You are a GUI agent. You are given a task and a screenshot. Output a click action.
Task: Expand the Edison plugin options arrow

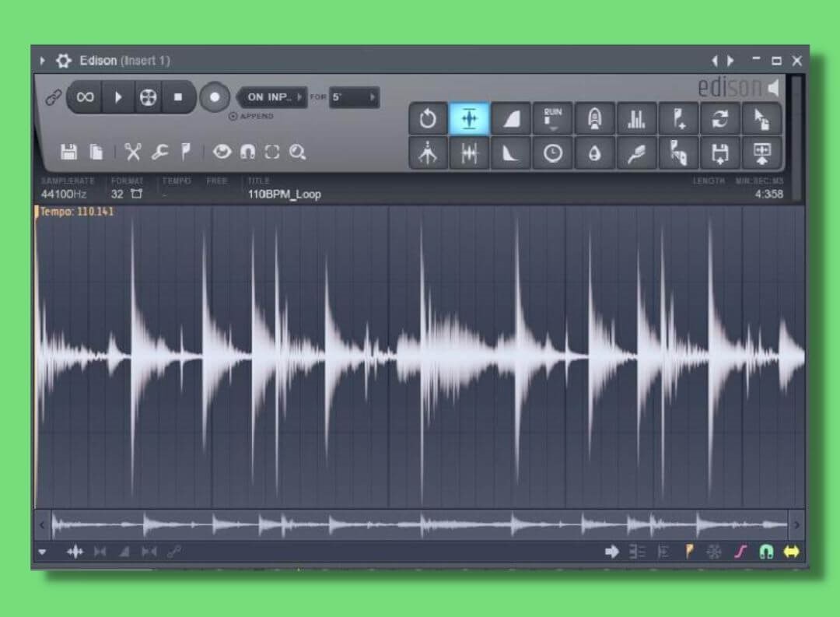coord(43,61)
